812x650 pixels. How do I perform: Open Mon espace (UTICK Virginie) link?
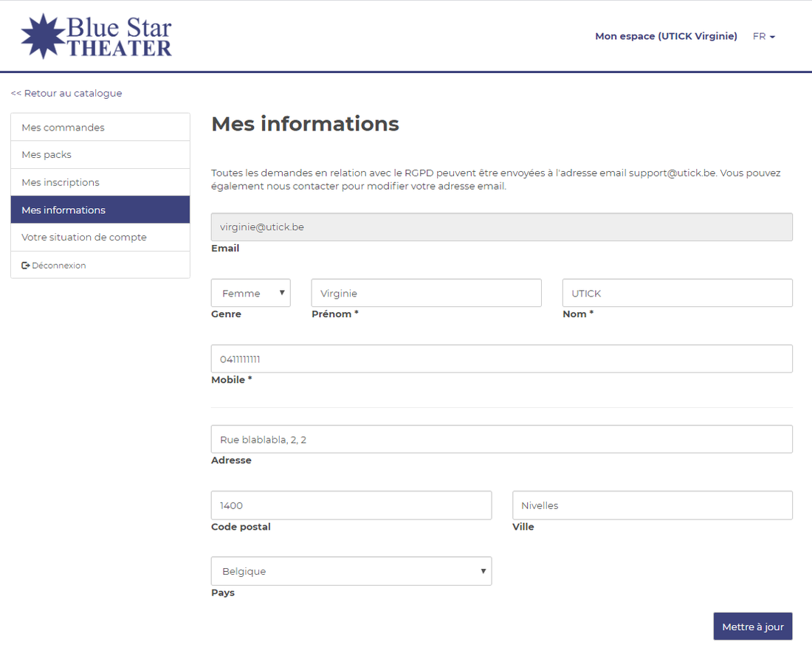pyautogui.click(x=666, y=36)
